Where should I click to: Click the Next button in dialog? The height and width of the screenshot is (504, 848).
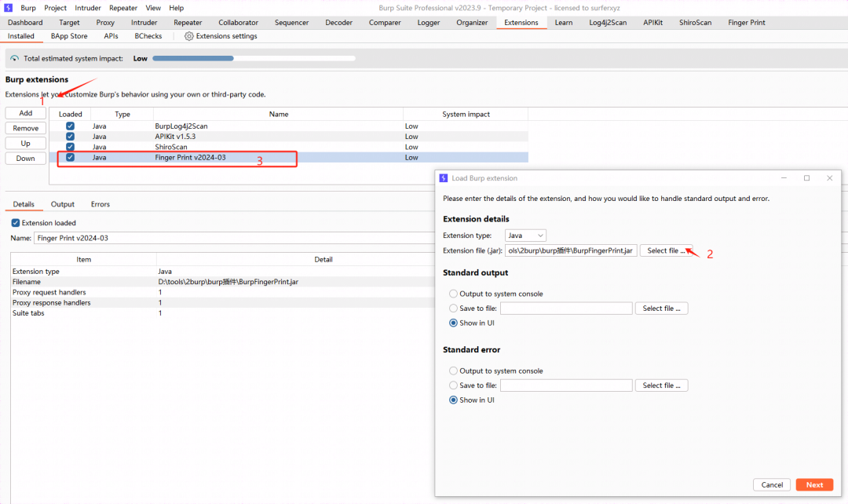pyautogui.click(x=814, y=485)
